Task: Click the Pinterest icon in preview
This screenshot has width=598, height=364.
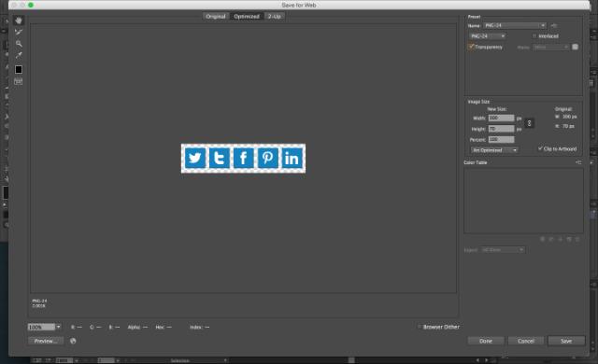Action: (x=268, y=158)
